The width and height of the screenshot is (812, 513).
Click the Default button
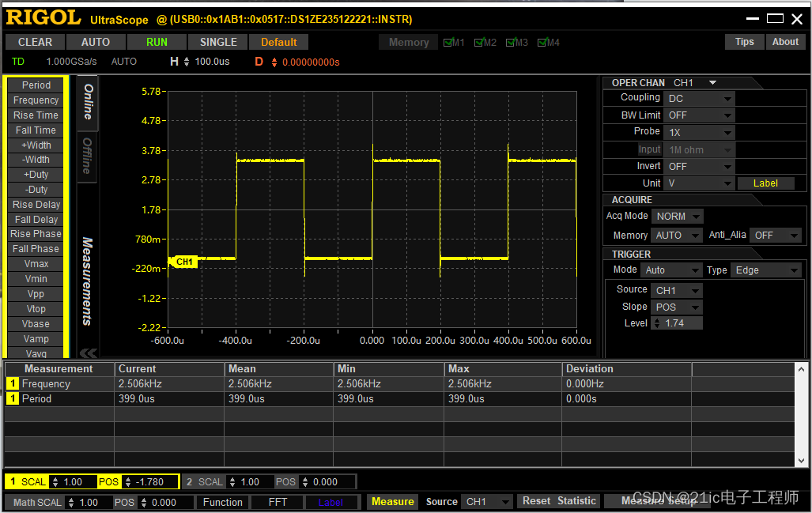point(278,42)
